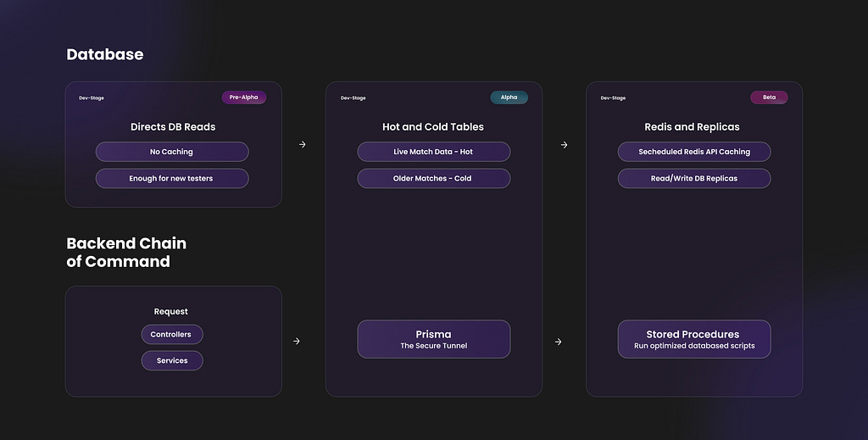Viewport: 868px width, 440px height.
Task: Click the Beta stage badge
Action: pyautogui.click(x=769, y=97)
